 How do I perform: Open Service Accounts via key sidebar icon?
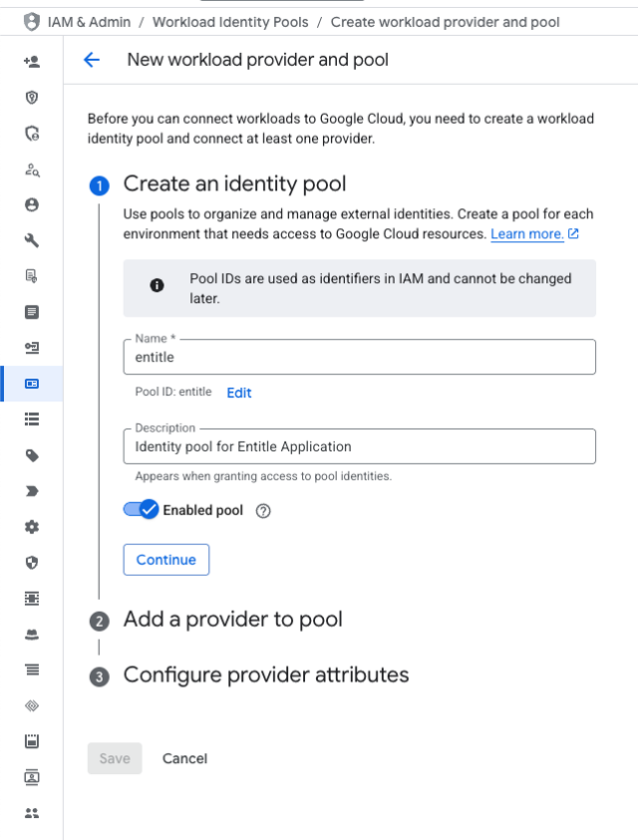[32, 348]
